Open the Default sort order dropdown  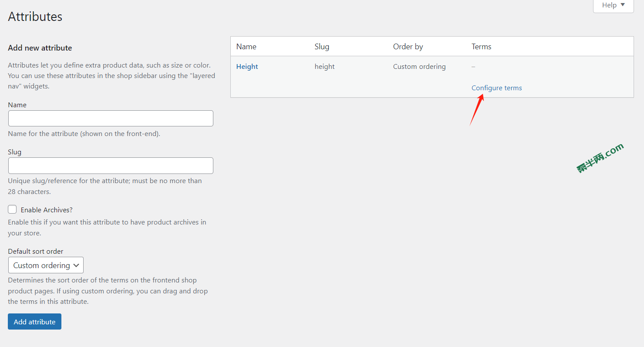[46, 265]
